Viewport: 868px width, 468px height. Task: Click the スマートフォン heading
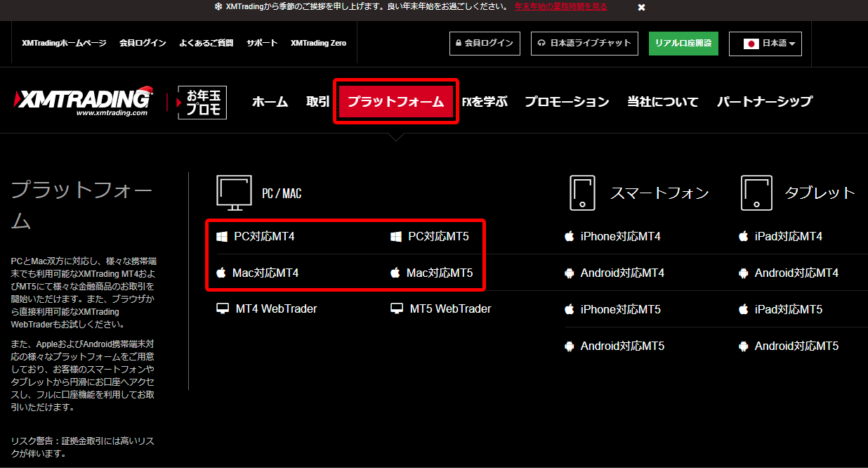pos(659,193)
